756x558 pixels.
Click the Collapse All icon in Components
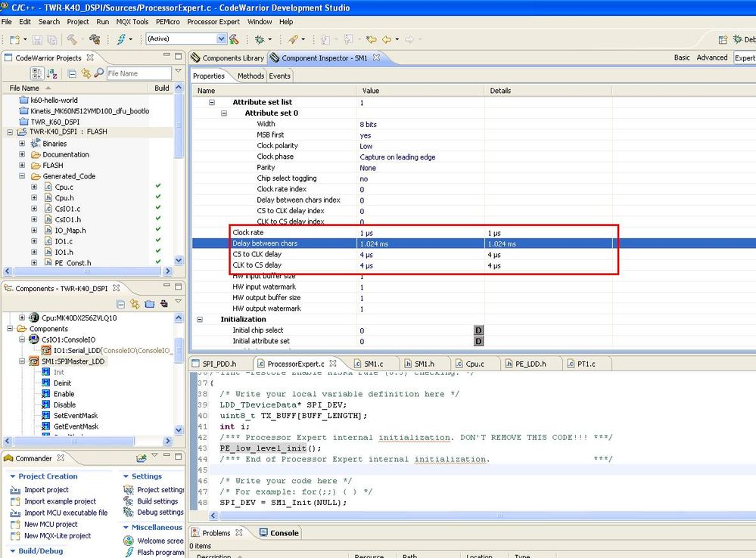pyautogui.click(x=120, y=304)
